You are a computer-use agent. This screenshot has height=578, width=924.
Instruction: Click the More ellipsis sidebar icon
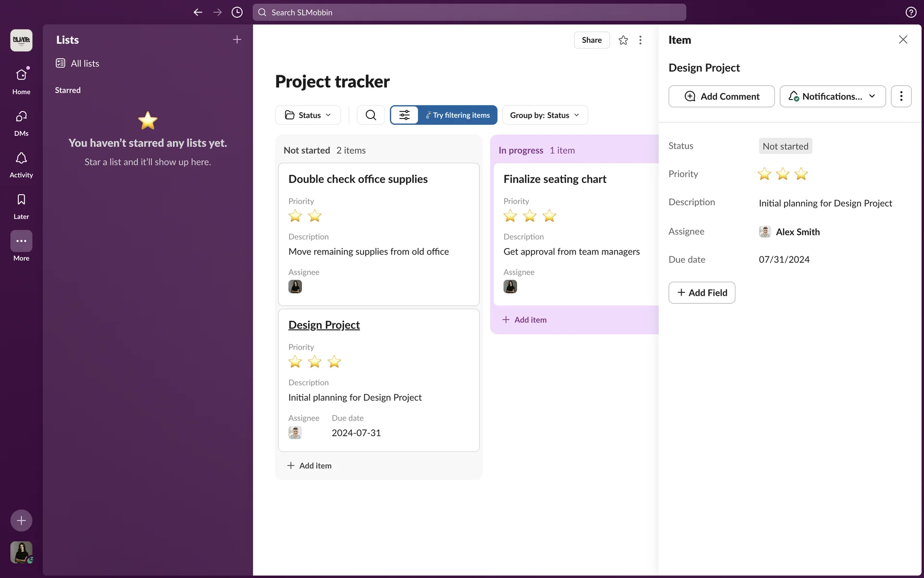click(x=21, y=241)
